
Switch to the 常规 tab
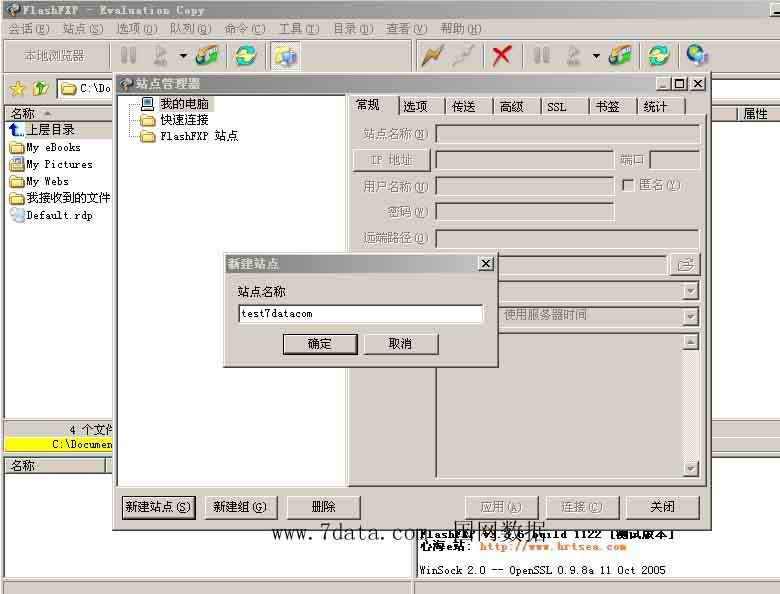tap(368, 105)
